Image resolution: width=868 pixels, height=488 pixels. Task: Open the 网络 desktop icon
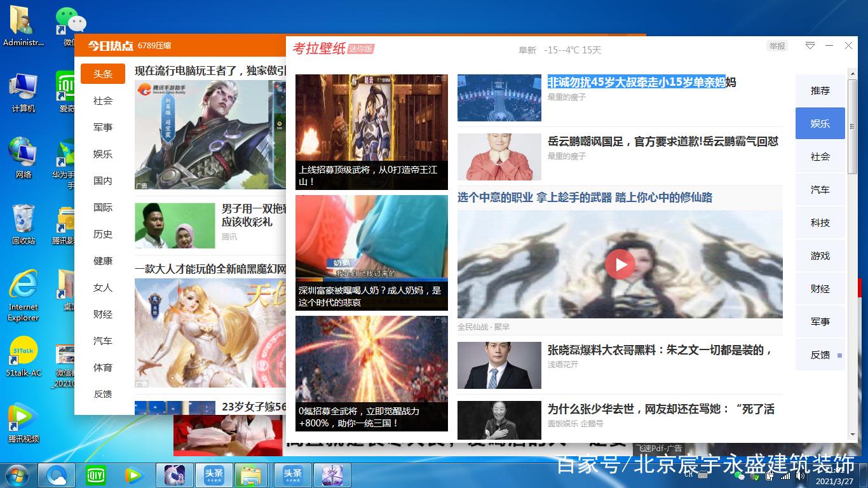(24, 158)
